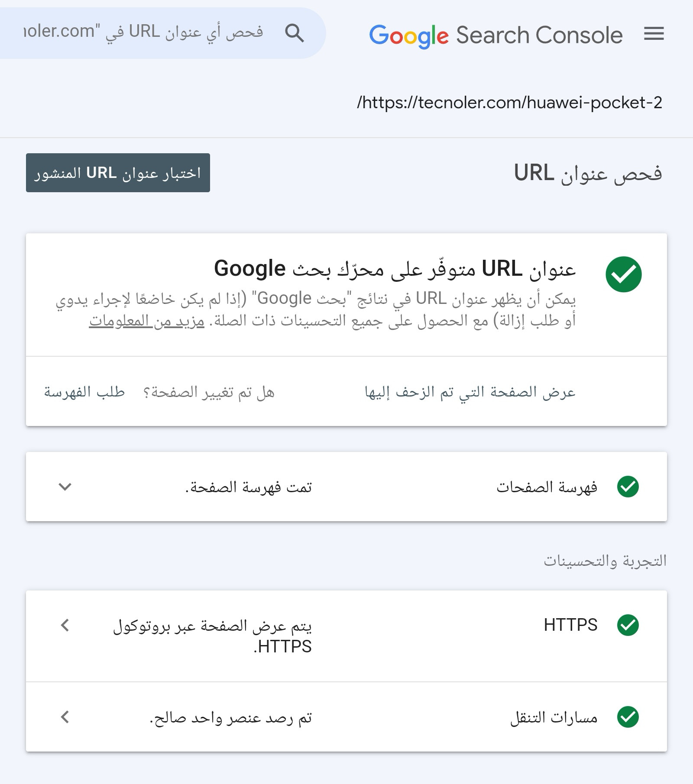This screenshot has height=784, width=693.
Task: Expand the page indexing details chevron
Action: coord(65,487)
